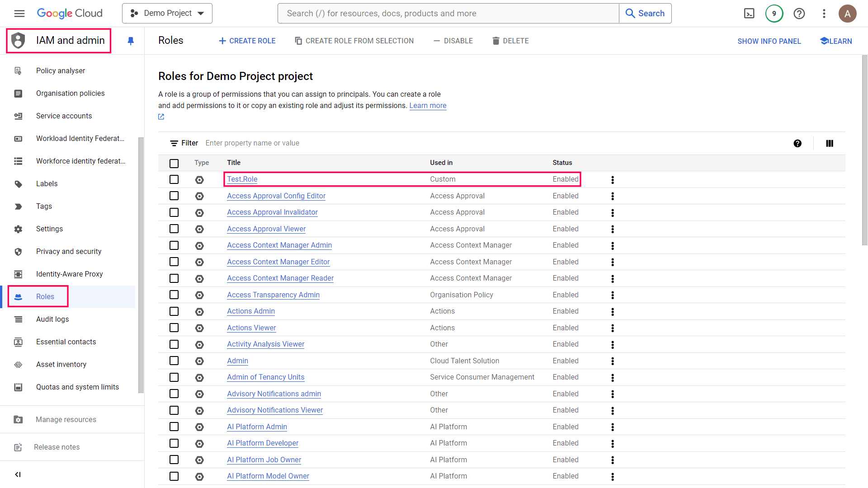
Task: Open three-dot menu for Admin role
Action: coord(613,361)
